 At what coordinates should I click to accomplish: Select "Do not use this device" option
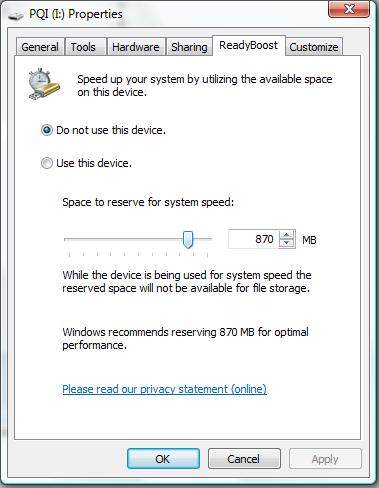[47, 130]
